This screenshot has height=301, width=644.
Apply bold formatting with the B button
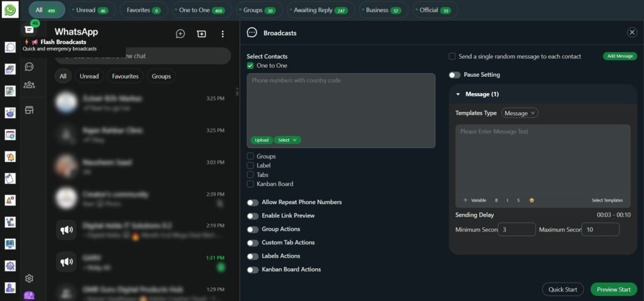496,200
